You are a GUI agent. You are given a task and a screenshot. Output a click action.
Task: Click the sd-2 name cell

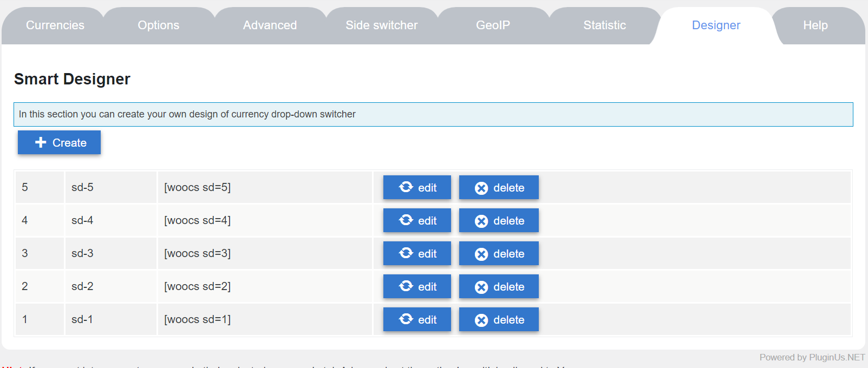click(x=111, y=286)
